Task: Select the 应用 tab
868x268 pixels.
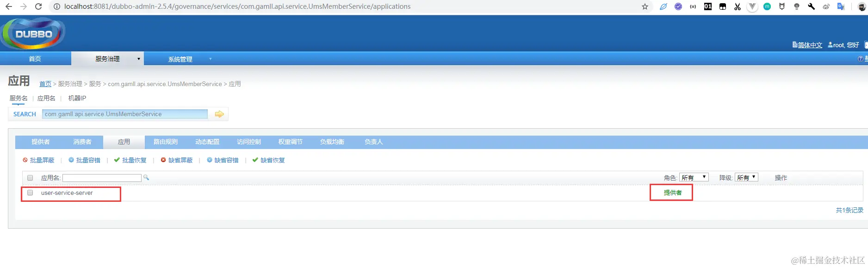Action: coord(124,142)
